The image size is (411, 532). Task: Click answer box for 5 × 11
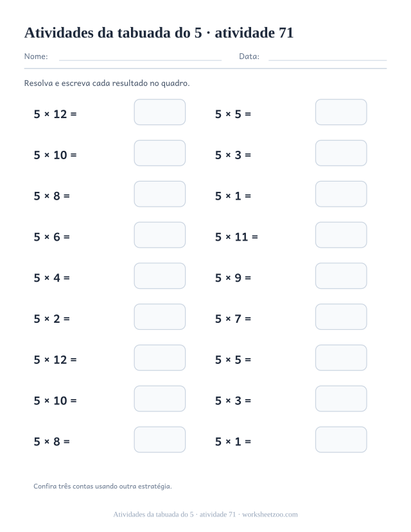[341, 235]
